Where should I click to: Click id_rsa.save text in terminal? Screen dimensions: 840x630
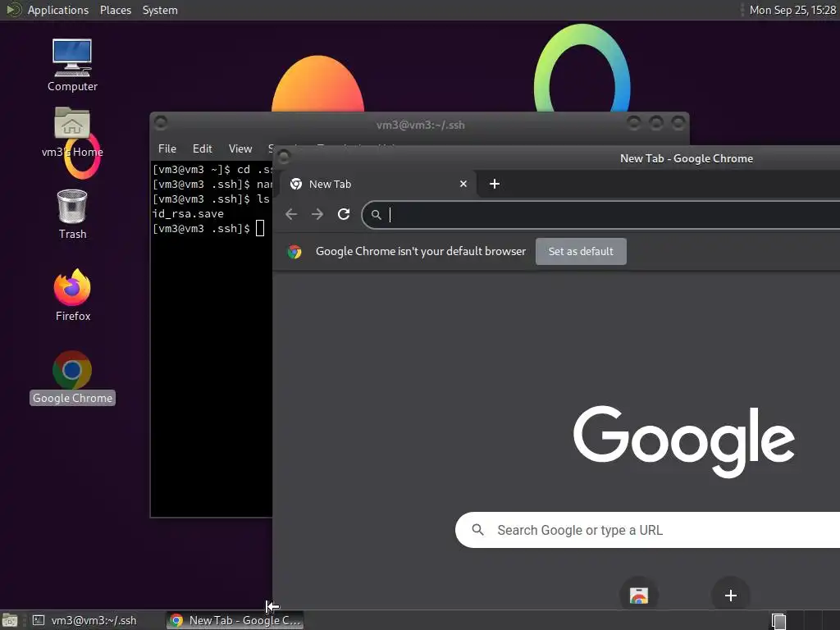tap(188, 214)
